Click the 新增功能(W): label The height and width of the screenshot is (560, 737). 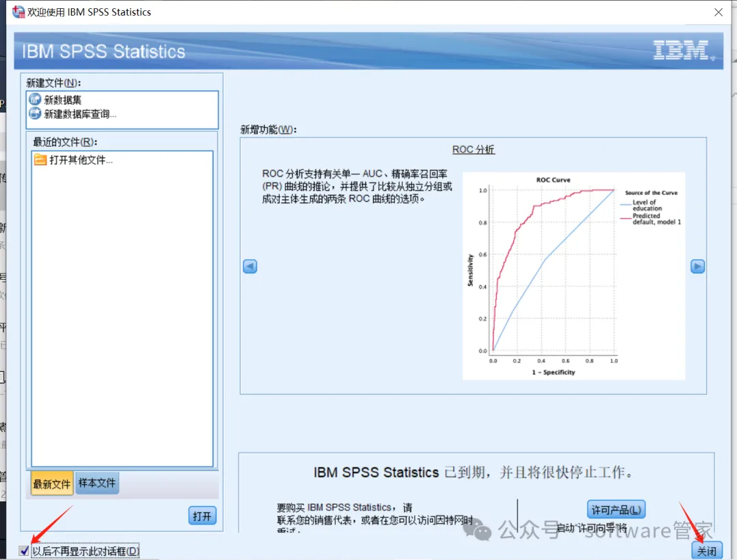(268, 130)
